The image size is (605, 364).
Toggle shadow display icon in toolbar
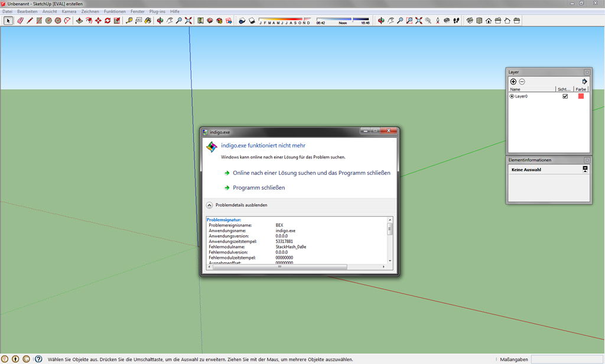[242, 21]
